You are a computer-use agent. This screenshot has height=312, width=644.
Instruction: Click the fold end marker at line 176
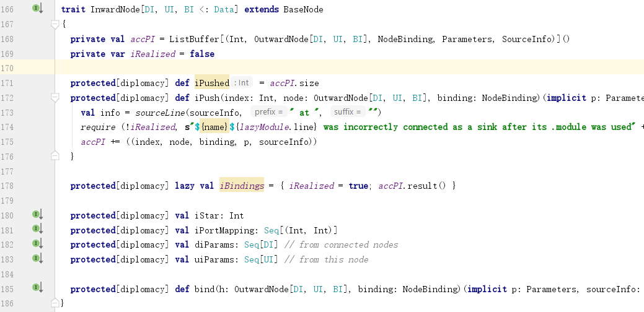pyautogui.click(x=55, y=156)
